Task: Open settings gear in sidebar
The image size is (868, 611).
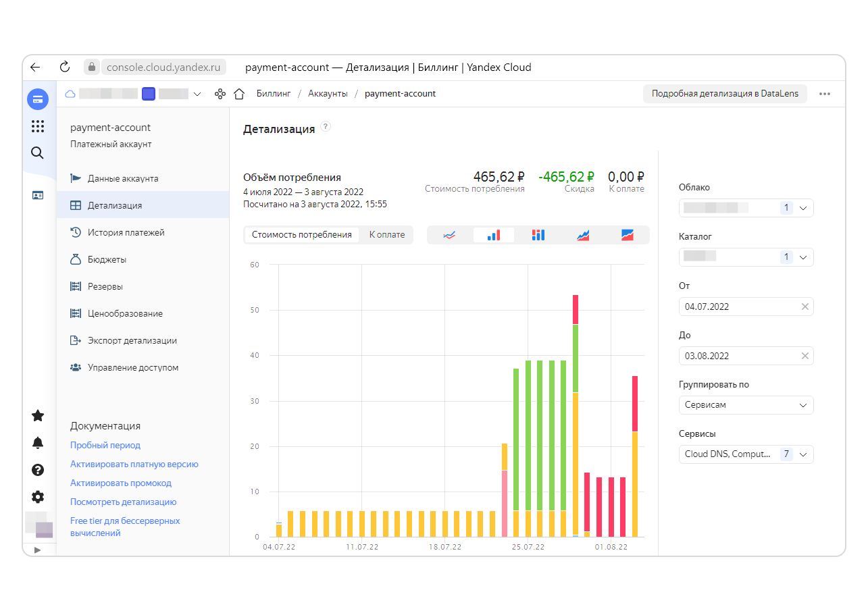Action: pos(38,497)
